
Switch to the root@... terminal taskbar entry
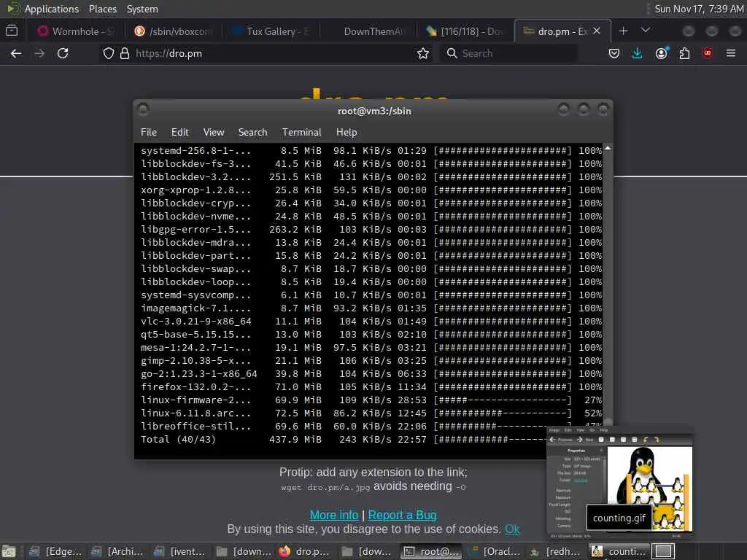tap(430, 551)
